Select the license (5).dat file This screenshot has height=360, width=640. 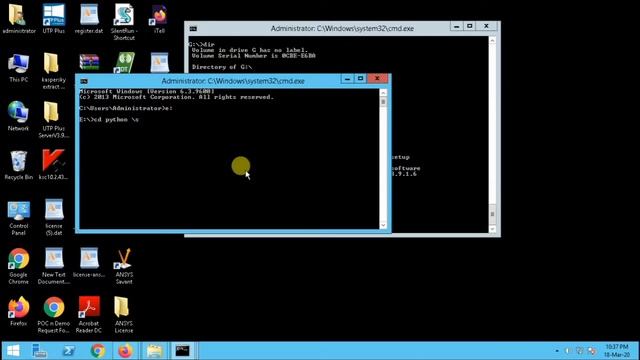[x=53, y=217]
